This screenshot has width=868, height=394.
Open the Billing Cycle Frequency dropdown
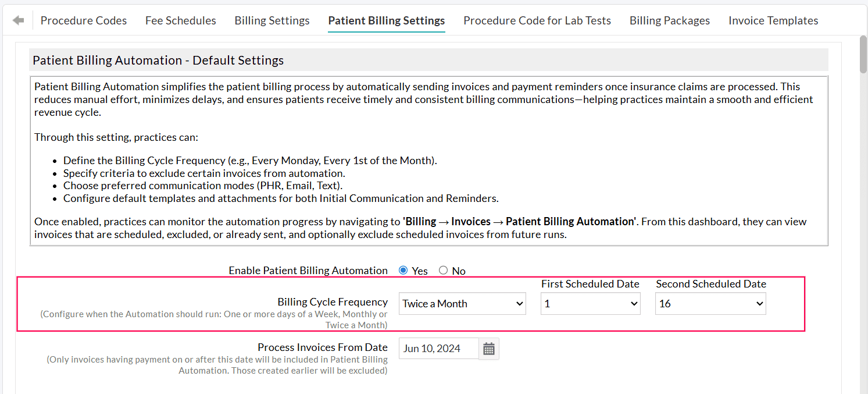click(462, 303)
